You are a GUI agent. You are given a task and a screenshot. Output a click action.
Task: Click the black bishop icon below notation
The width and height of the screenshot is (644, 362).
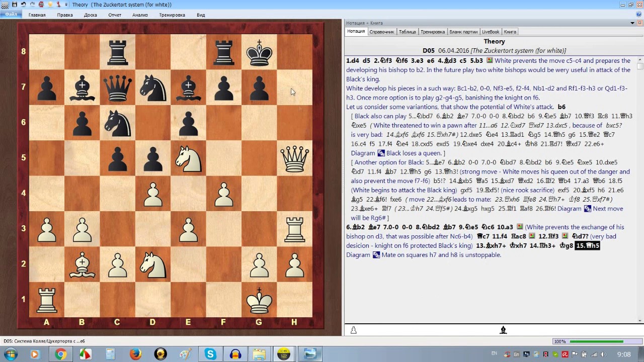click(503, 330)
